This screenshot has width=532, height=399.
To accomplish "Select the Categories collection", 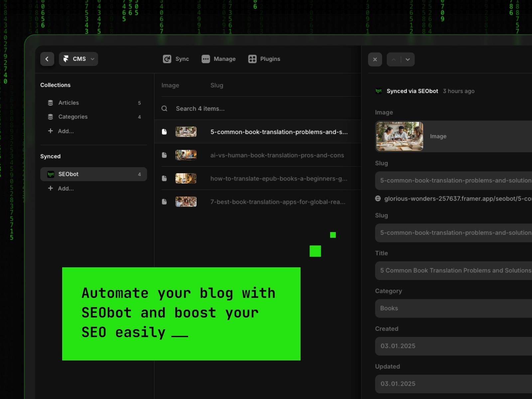I will 93,117.
